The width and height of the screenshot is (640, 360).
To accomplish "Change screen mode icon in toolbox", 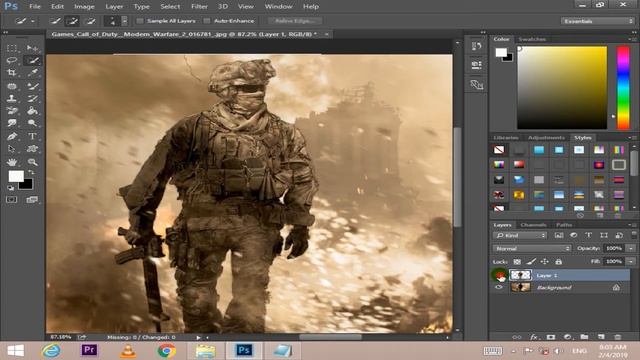I will (x=32, y=200).
